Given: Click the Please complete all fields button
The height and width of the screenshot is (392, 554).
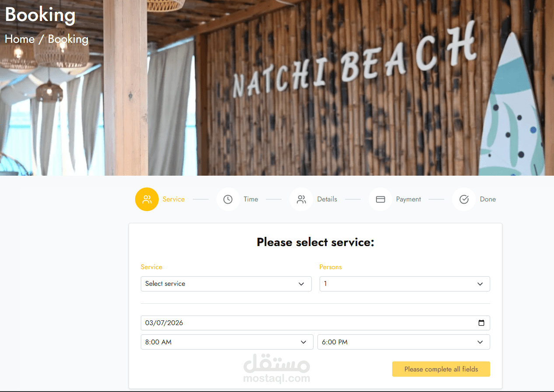Looking at the screenshot, I should click(x=441, y=369).
